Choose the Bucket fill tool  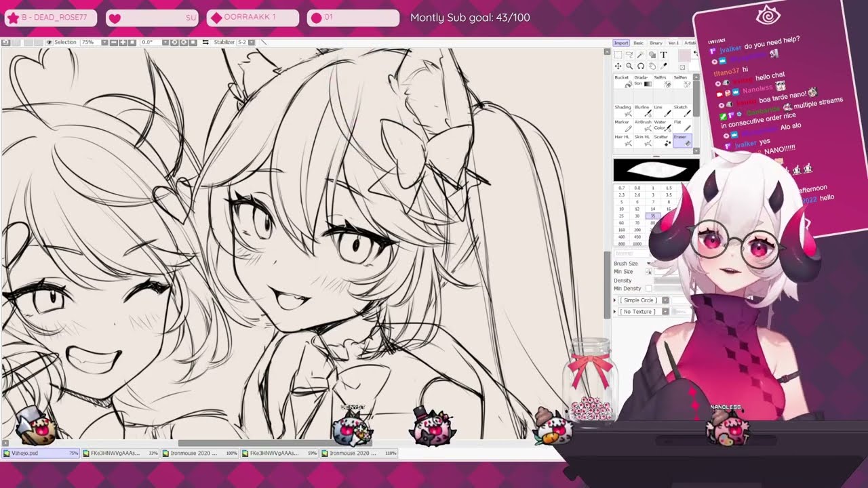click(x=623, y=81)
